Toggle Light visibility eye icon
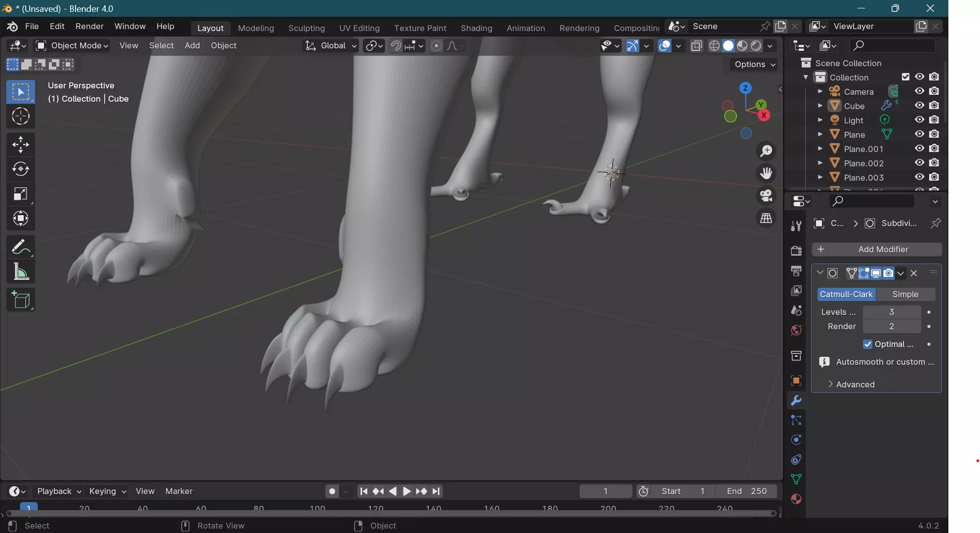The width and height of the screenshot is (980, 533). 919,120
